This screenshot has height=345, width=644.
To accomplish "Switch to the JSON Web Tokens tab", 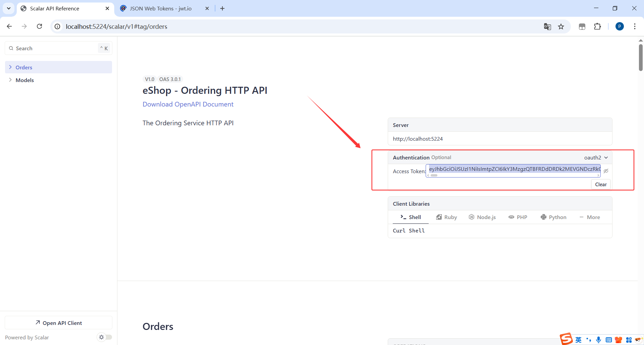I will 164,8.
